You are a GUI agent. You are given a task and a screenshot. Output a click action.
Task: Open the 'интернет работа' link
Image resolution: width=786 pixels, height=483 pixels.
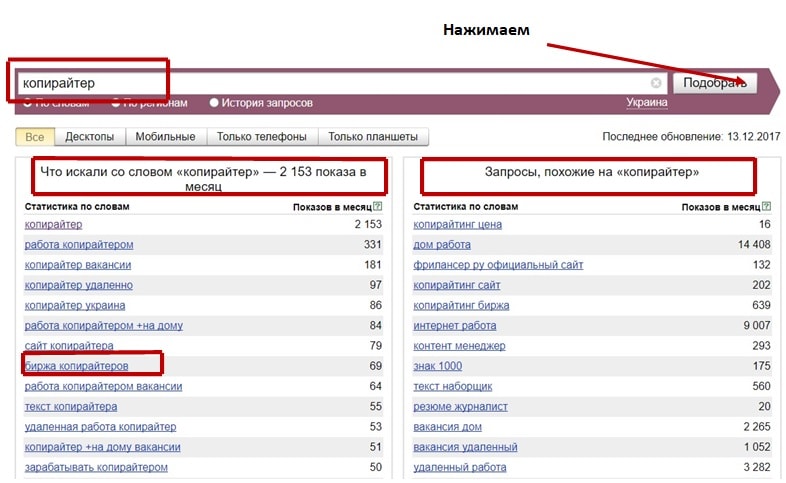click(x=455, y=326)
